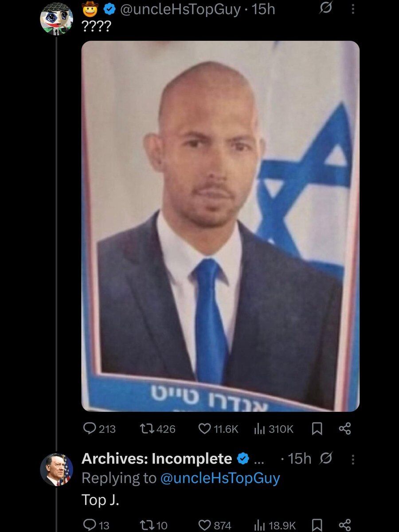Follow the @uncleHsTopGuy mention in the reply
Viewport: 399px width, 532px height.
coord(220,478)
